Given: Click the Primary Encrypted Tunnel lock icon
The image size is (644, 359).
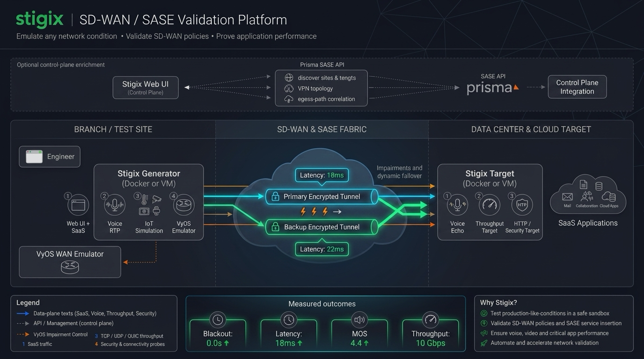Looking at the screenshot, I should 275,196.
